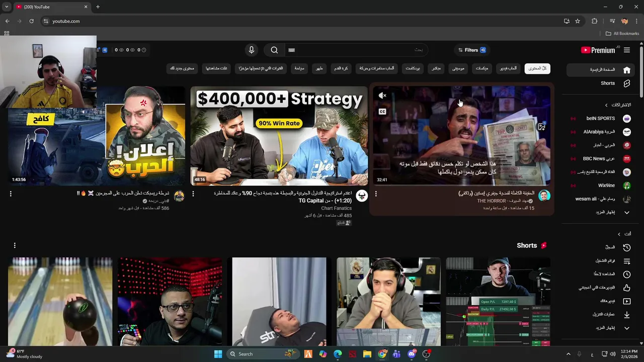Click Chart Fanatics channel avatar

tap(362, 196)
